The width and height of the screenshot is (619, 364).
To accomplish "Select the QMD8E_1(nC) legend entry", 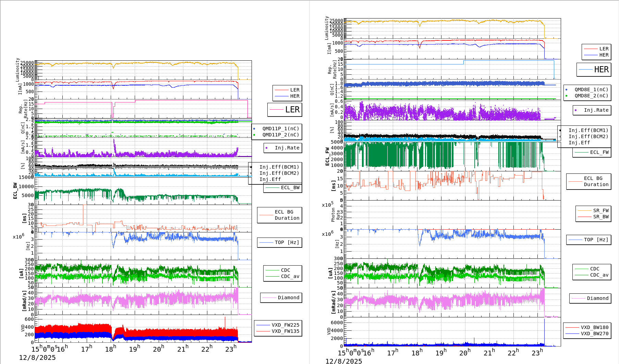I will [591, 89].
